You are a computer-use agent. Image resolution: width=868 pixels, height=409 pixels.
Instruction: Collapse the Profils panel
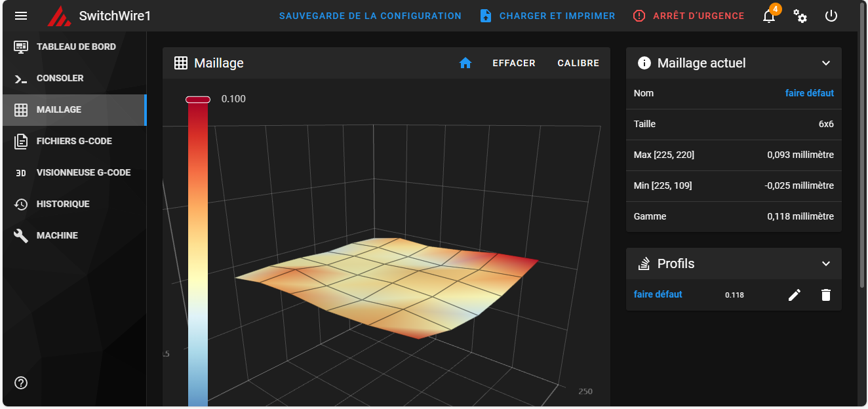pyautogui.click(x=826, y=263)
